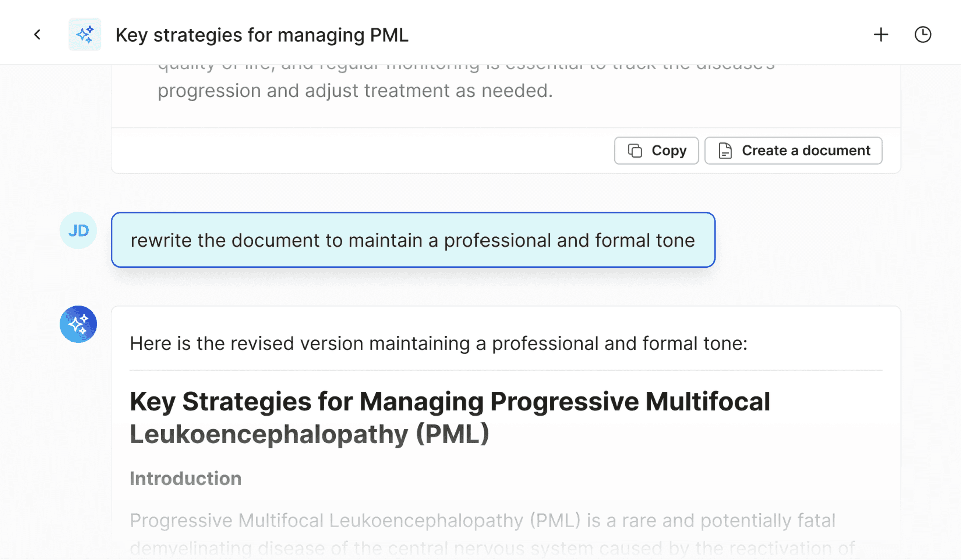Start a new chat with plus icon
This screenshot has width=961, height=560.
881,35
